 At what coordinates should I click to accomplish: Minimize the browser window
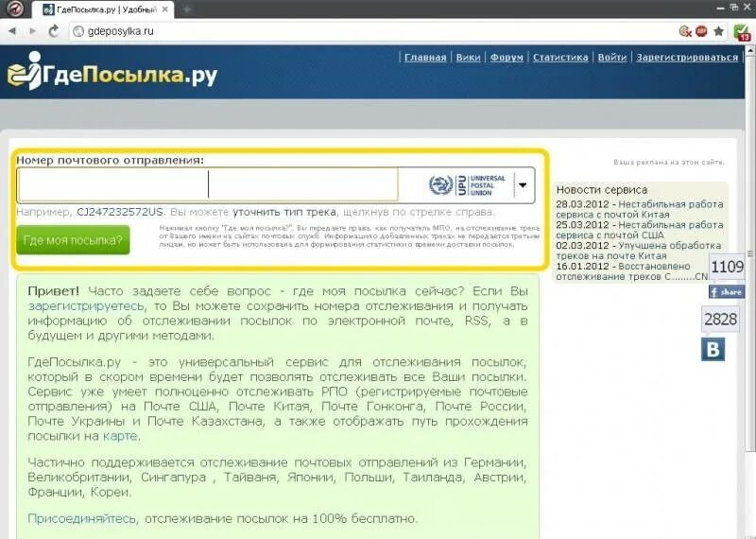pyautogui.click(x=721, y=8)
